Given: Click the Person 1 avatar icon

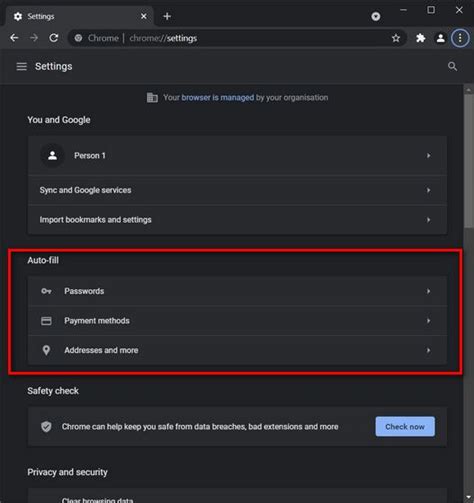Looking at the screenshot, I should coord(52,156).
